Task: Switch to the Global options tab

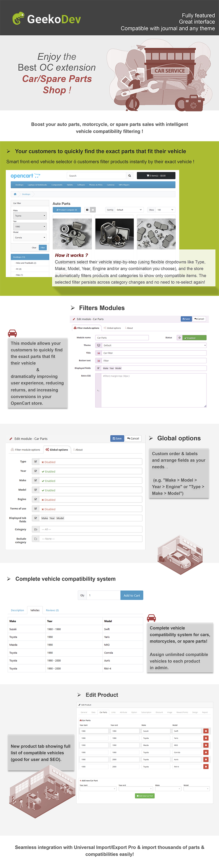Action: point(112,328)
